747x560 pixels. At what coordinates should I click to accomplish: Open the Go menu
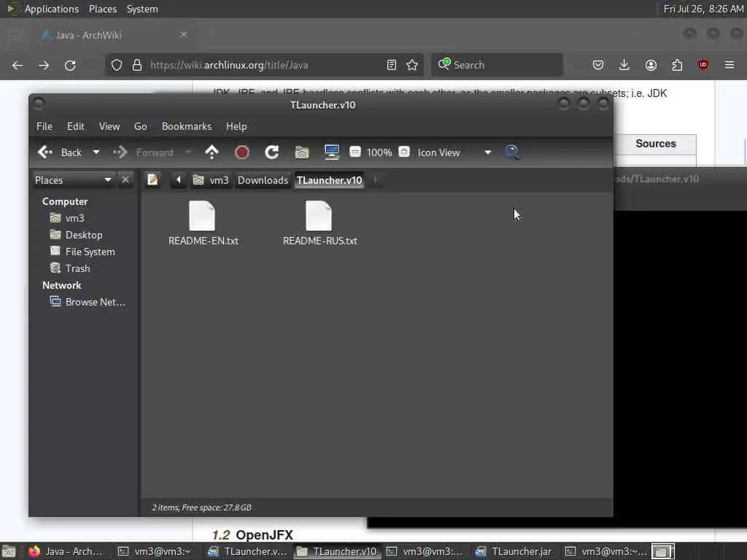[140, 126]
